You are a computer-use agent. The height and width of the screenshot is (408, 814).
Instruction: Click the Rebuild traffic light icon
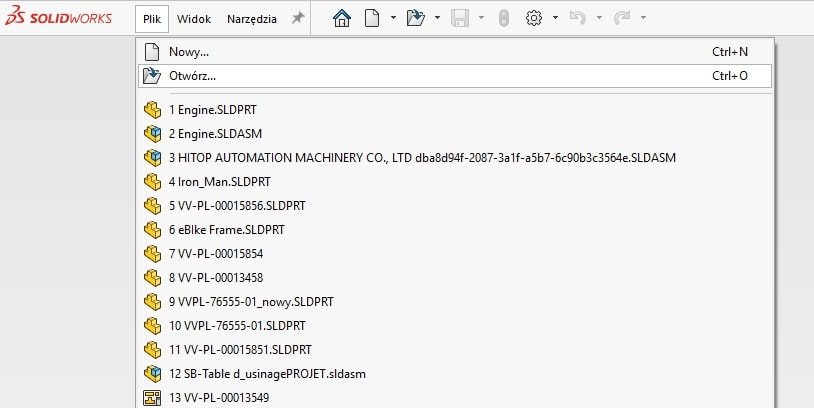[504, 18]
